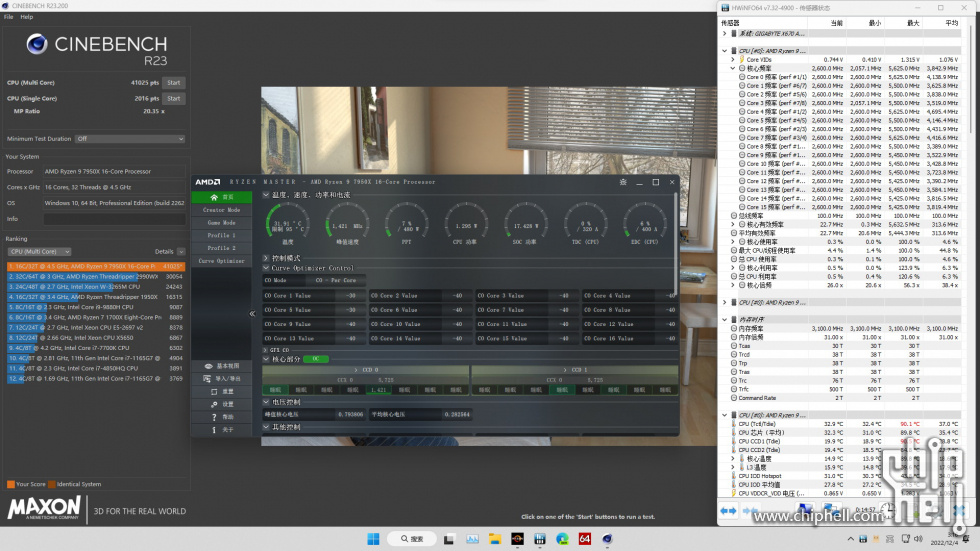Click the PPT gauge in Ryzen Master

click(406, 224)
